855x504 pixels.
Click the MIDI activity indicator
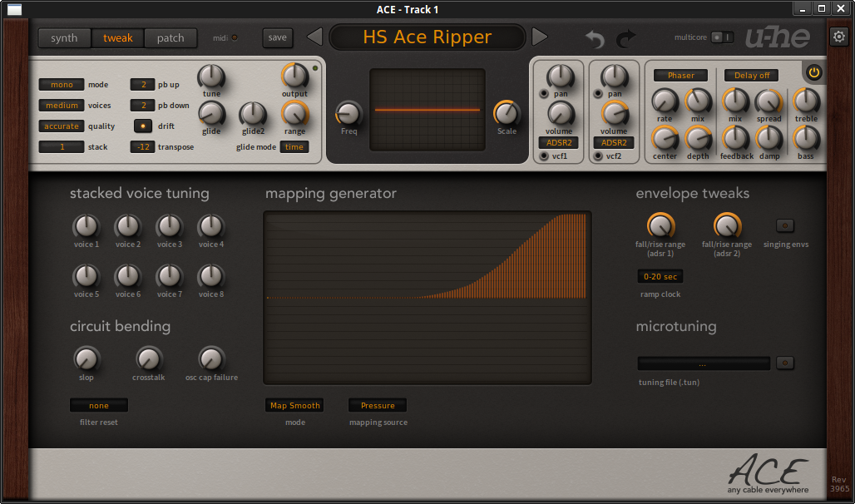pos(235,37)
